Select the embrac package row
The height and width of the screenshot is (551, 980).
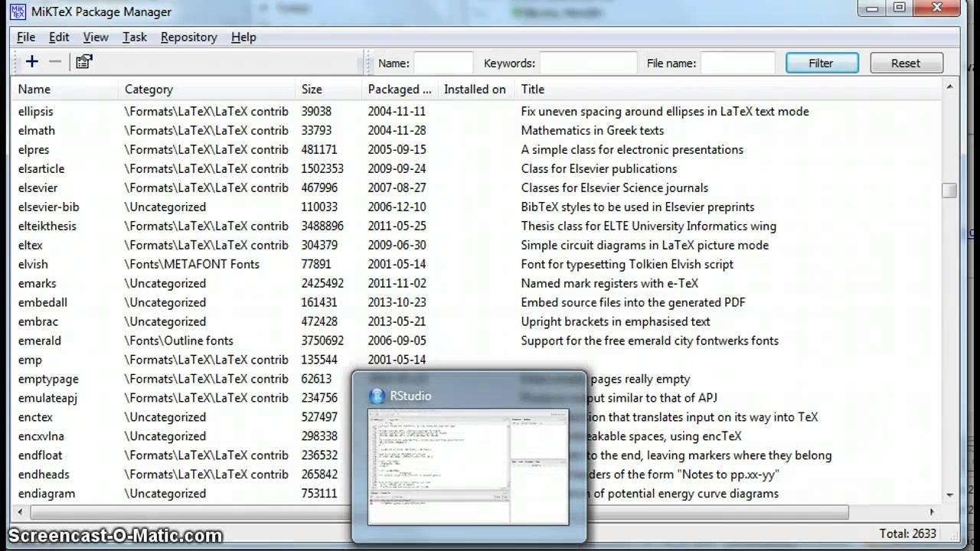pos(476,321)
